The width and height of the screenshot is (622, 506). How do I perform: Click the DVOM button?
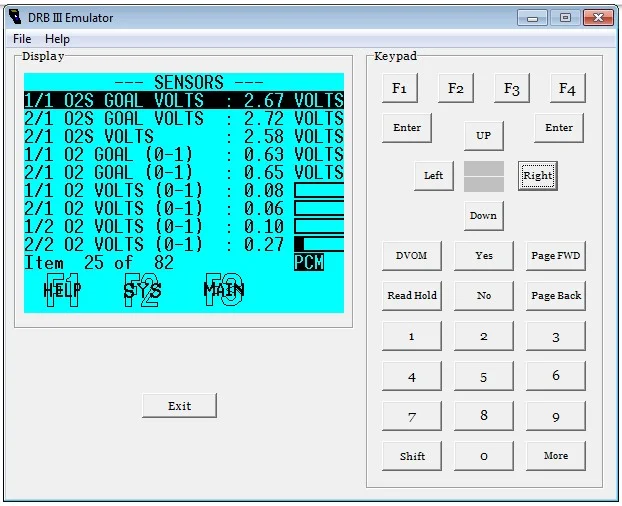point(412,256)
